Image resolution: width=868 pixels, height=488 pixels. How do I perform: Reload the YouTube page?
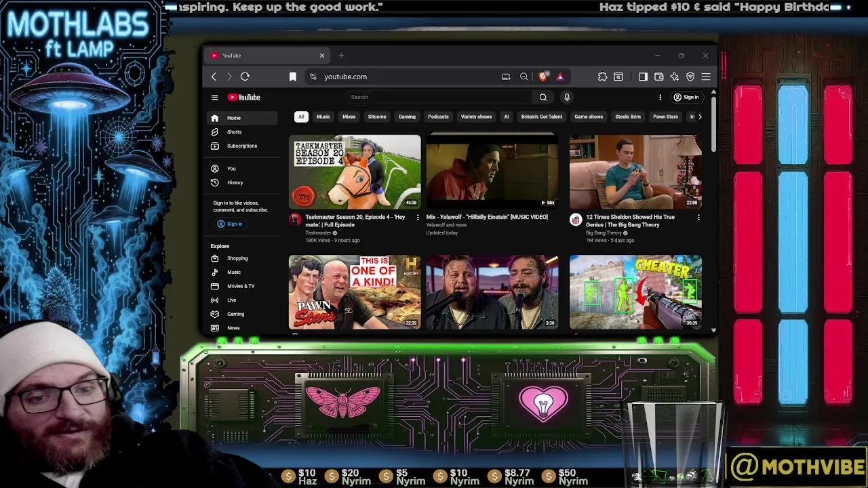click(x=245, y=77)
